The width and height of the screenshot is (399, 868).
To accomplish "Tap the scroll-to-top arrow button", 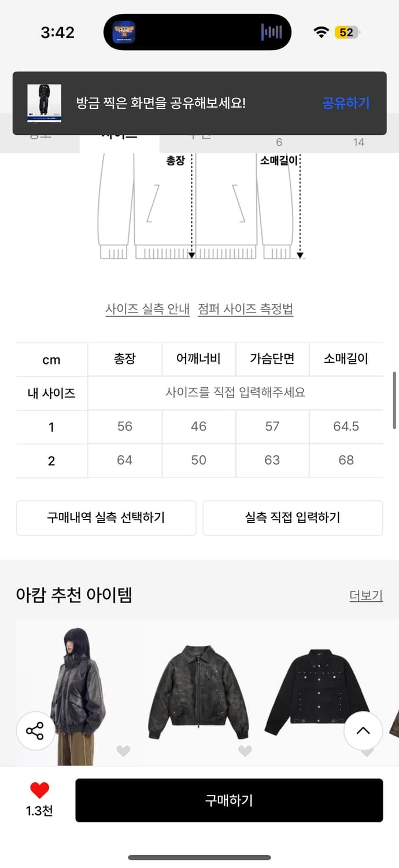I will [x=363, y=731].
